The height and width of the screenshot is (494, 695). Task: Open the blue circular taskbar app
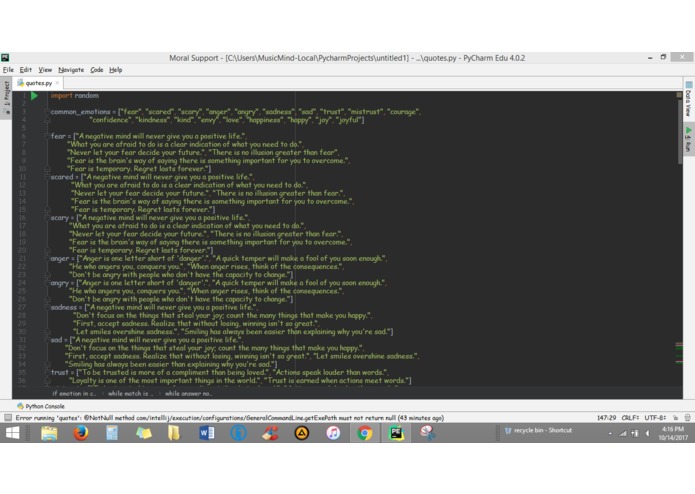(x=238, y=433)
